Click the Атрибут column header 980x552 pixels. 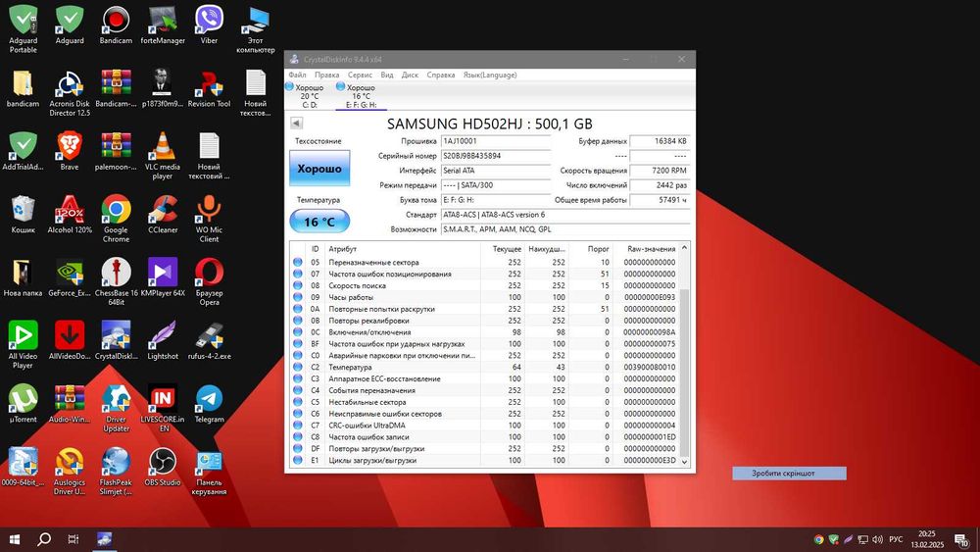click(x=403, y=249)
